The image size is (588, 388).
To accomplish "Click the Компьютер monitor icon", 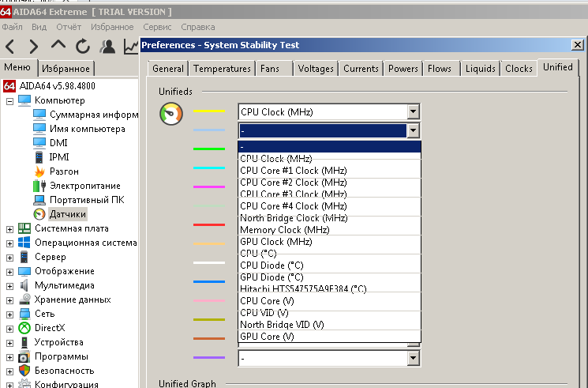I will (24, 100).
